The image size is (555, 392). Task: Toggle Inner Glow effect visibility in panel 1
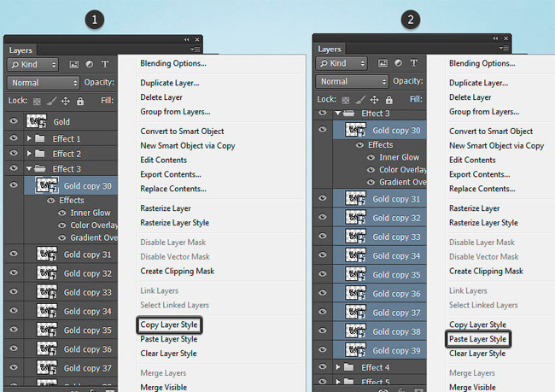(62, 213)
